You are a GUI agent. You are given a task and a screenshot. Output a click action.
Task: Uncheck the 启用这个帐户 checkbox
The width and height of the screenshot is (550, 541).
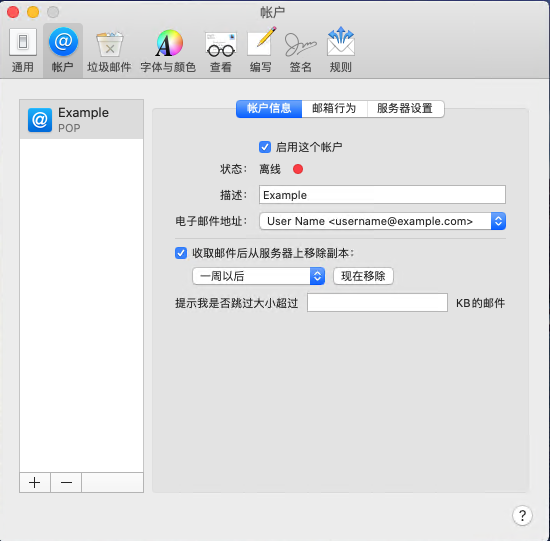pyautogui.click(x=265, y=147)
